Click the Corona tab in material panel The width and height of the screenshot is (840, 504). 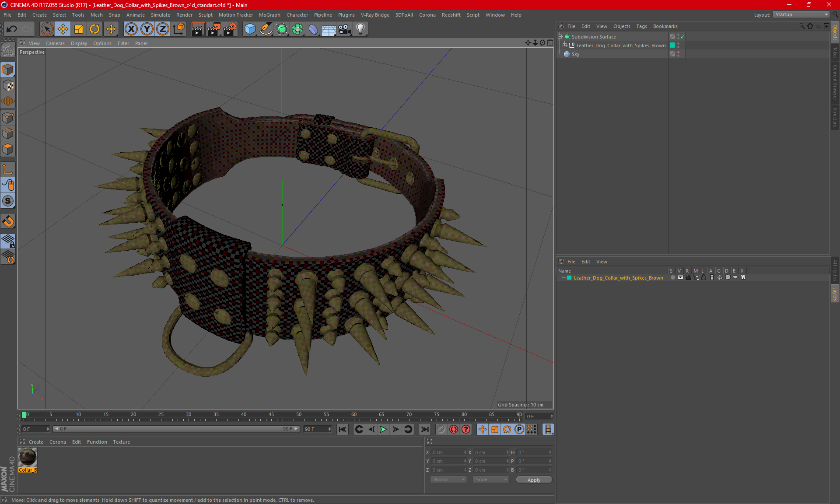(x=58, y=441)
